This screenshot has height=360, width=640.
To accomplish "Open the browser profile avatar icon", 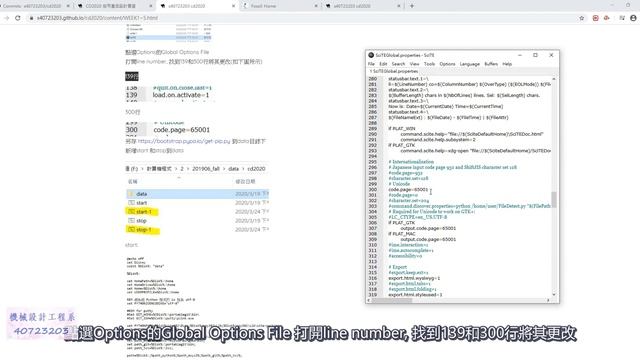I will [633, 18].
